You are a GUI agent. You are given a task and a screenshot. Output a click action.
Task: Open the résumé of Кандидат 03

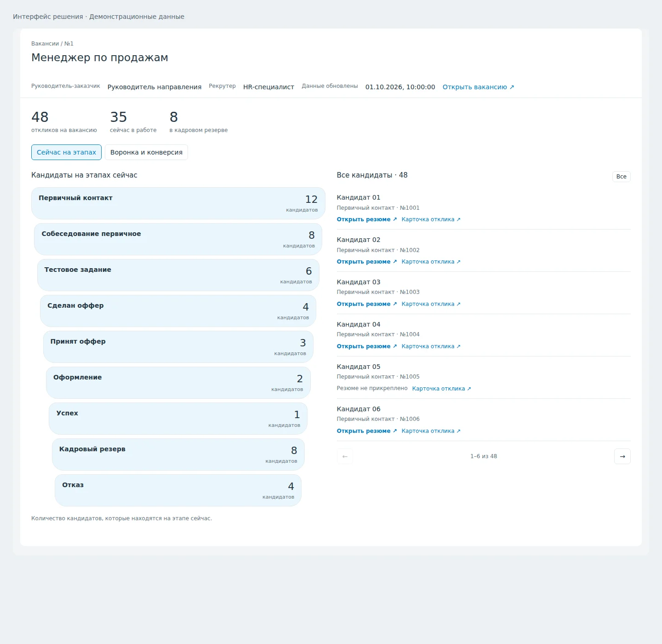(367, 304)
